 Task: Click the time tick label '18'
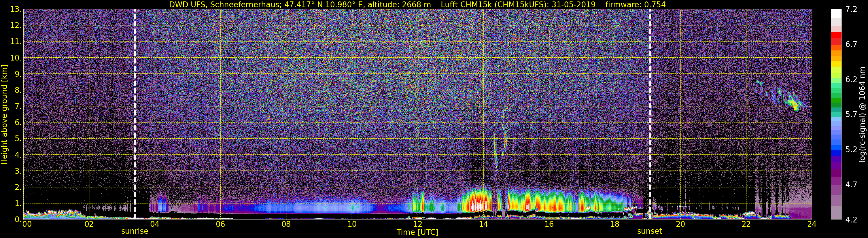(614, 224)
